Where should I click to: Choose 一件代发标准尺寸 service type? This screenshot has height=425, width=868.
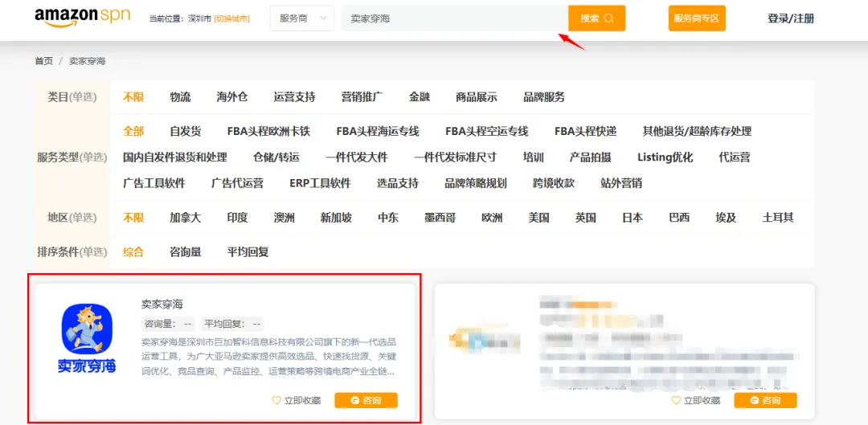pos(456,157)
